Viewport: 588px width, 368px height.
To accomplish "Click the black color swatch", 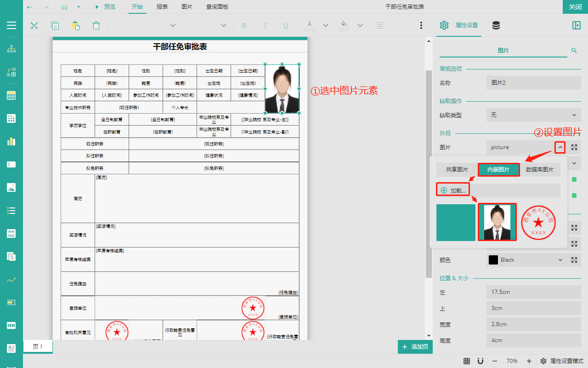I will tap(493, 260).
